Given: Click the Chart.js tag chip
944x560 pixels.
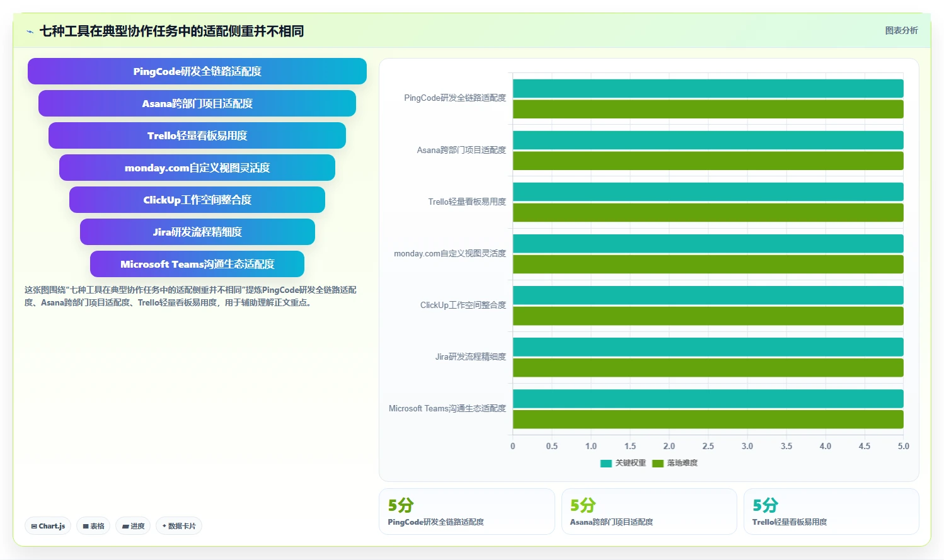Looking at the screenshot, I should pyautogui.click(x=48, y=526).
